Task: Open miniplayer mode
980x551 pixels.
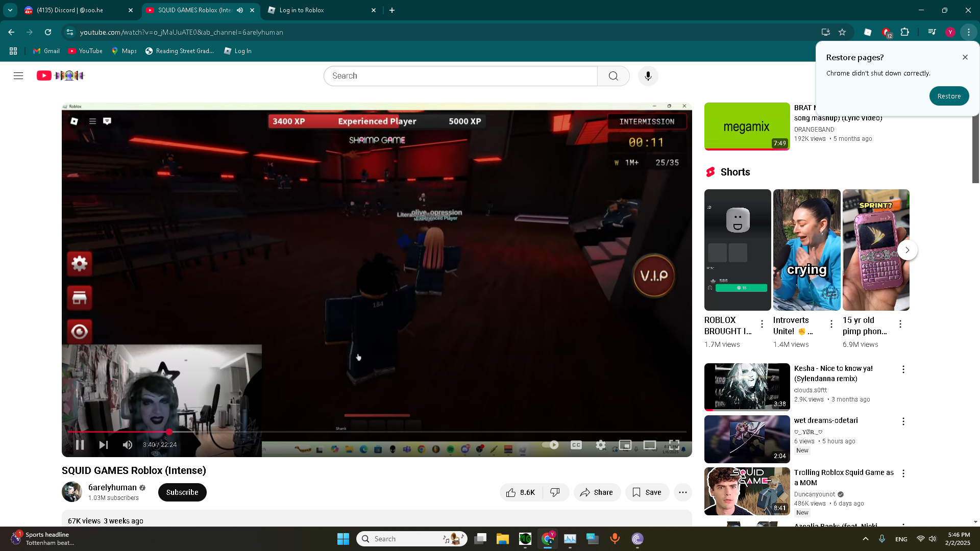Action: tap(625, 445)
